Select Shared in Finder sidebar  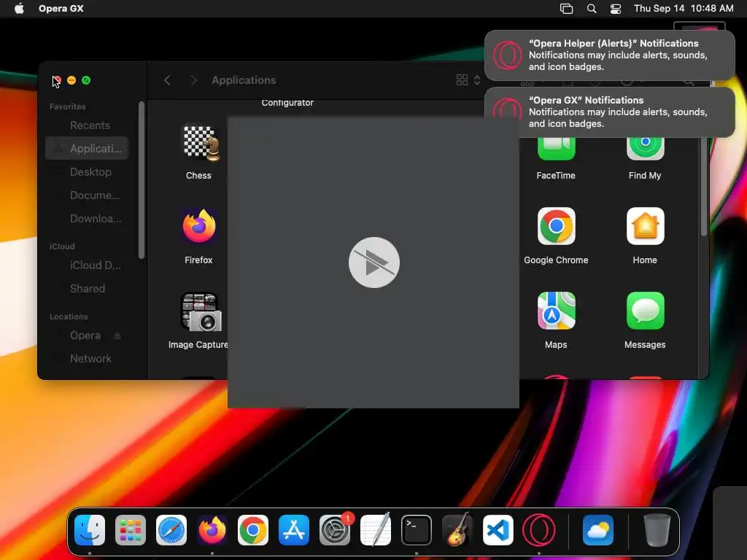pyautogui.click(x=88, y=289)
